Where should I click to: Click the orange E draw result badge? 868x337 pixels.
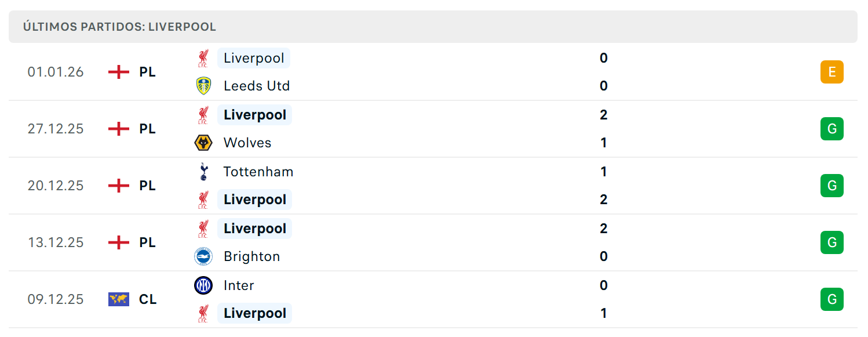click(832, 72)
